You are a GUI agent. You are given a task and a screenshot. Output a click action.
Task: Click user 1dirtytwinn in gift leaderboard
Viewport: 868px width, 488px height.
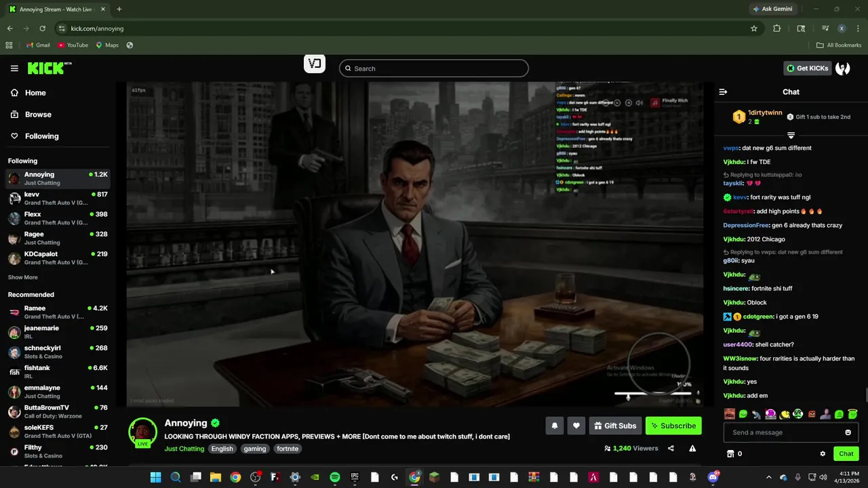[x=765, y=113]
